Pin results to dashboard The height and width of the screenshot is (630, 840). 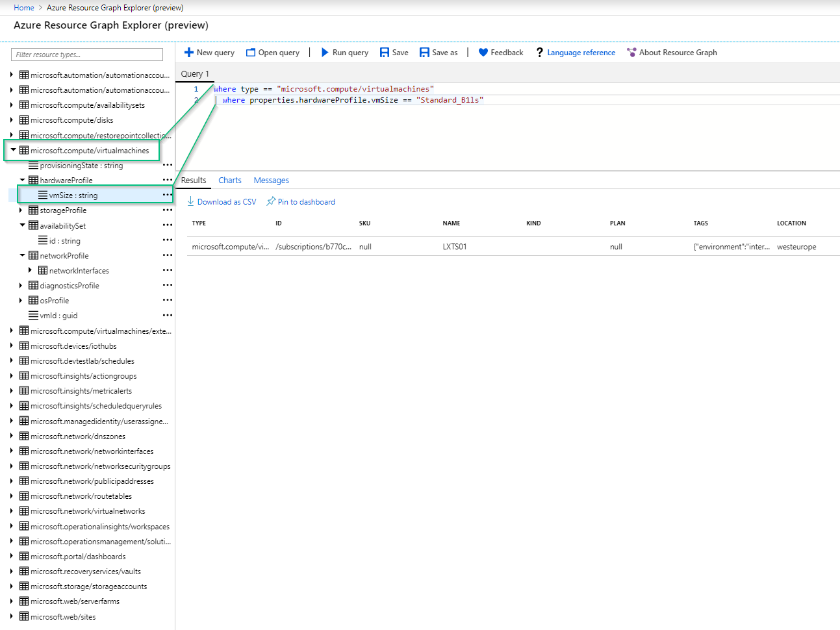pyautogui.click(x=301, y=202)
